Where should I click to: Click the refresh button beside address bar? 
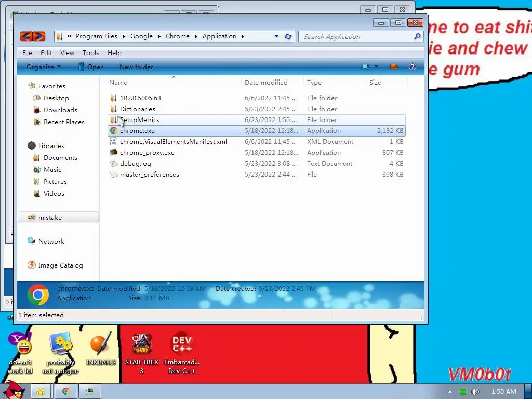coord(288,36)
